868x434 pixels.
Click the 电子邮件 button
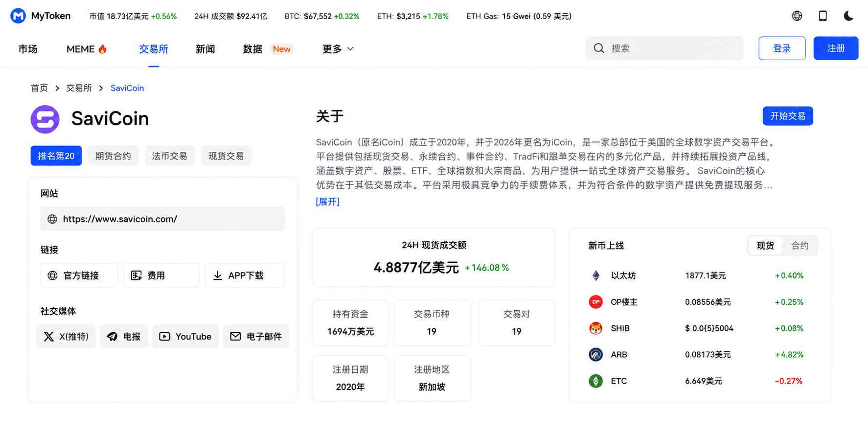[256, 337]
